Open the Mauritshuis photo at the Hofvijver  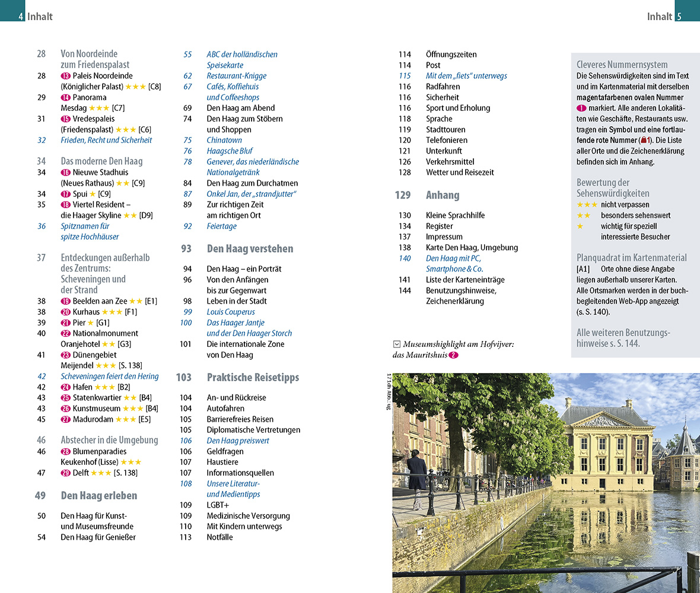546,483
